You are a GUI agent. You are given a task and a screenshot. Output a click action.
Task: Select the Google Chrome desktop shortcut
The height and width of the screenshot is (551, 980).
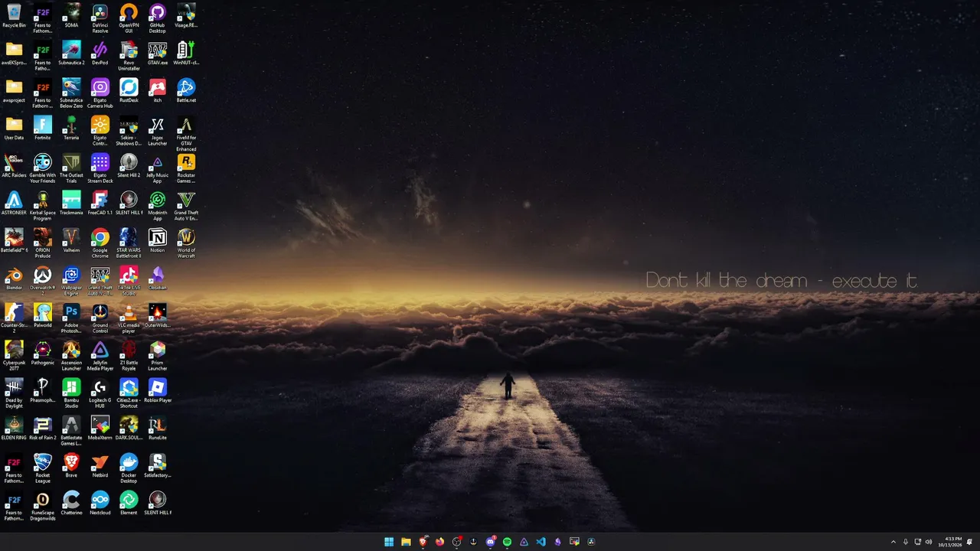click(x=100, y=243)
